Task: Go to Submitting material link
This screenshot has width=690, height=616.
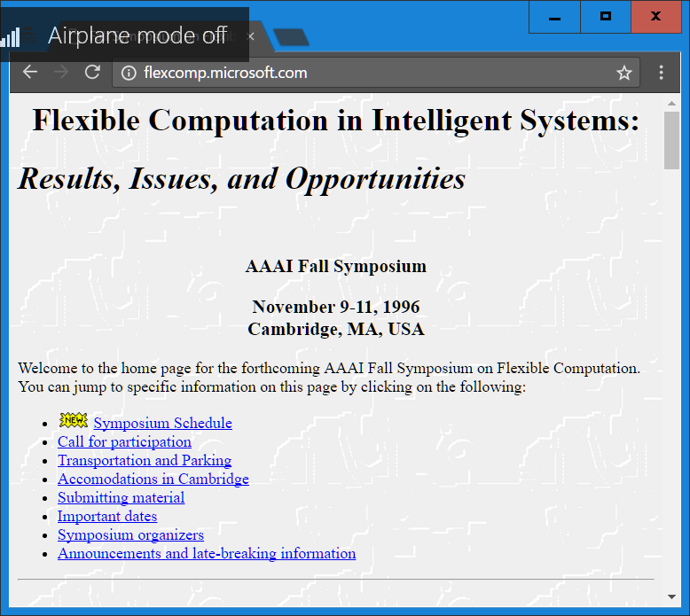Action: [x=121, y=498]
